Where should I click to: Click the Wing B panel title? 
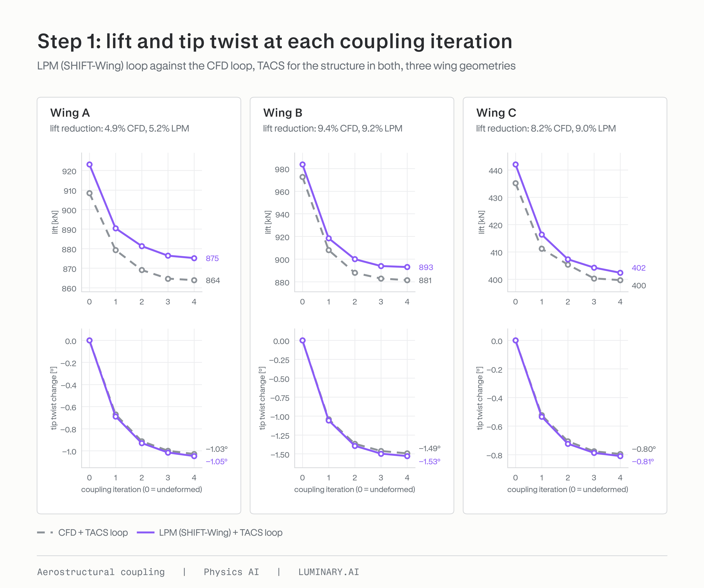(x=283, y=113)
